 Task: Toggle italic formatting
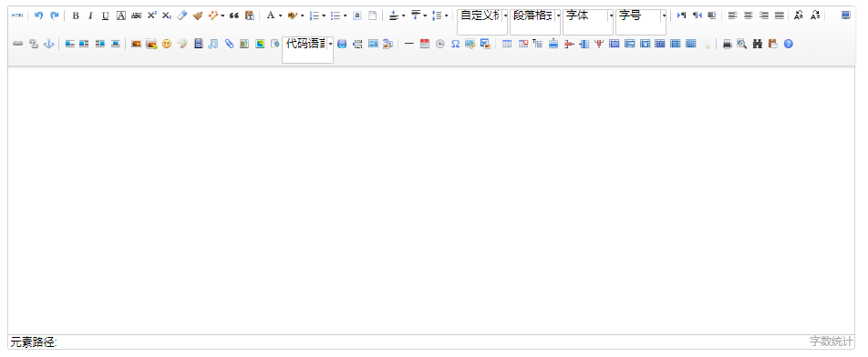(x=90, y=15)
